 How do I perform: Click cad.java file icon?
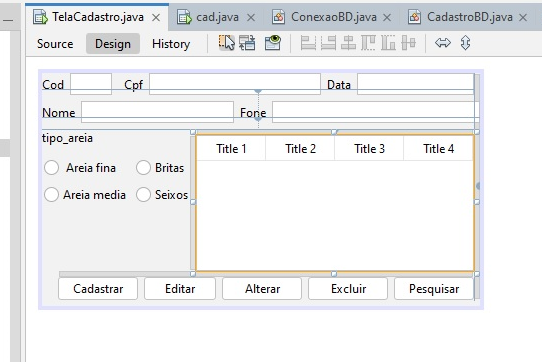[184, 17]
